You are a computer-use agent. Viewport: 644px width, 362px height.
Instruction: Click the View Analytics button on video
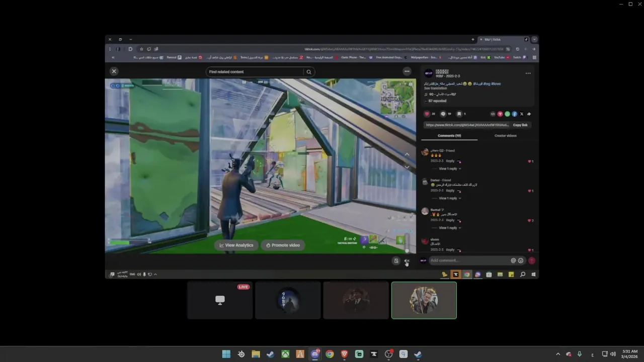tap(236, 245)
